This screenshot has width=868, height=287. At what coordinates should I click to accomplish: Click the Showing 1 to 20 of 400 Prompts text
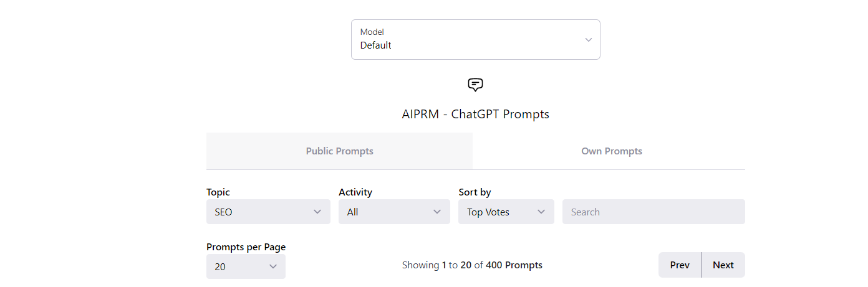pos(472,265)
